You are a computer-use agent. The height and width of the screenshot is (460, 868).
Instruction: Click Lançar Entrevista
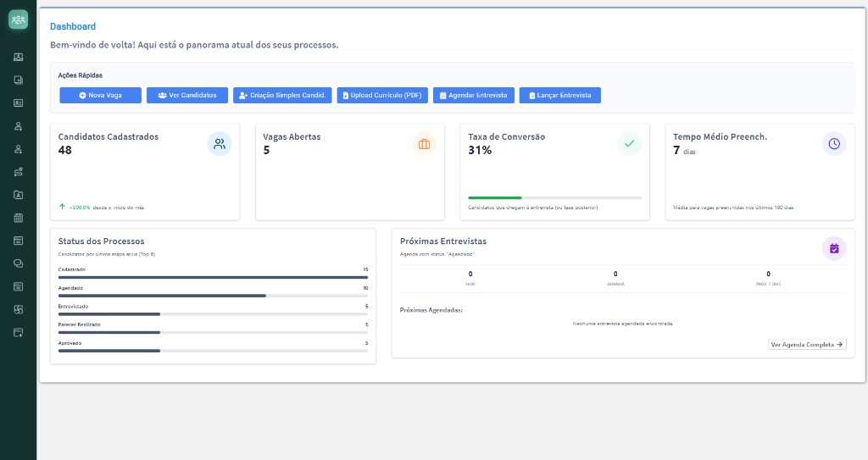click(x=559, y=95)
